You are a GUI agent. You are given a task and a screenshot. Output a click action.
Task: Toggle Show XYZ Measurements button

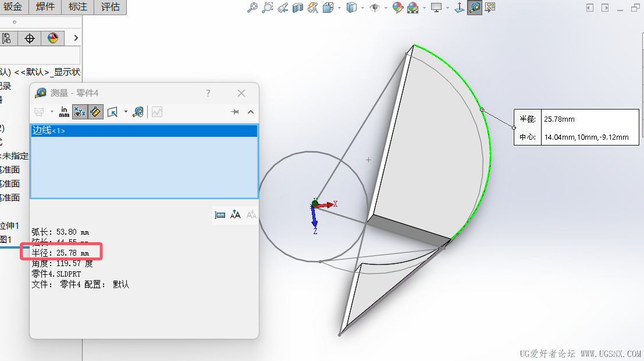80,112
